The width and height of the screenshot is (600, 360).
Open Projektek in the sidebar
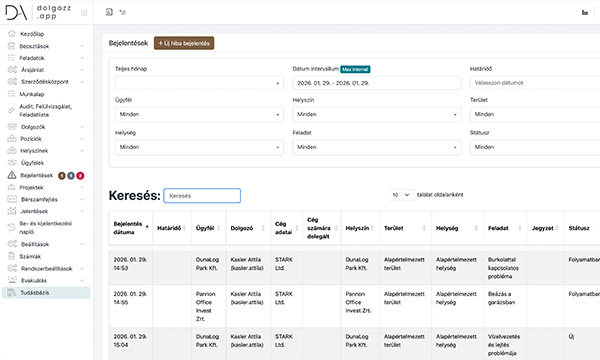click(x=31, y=187)
